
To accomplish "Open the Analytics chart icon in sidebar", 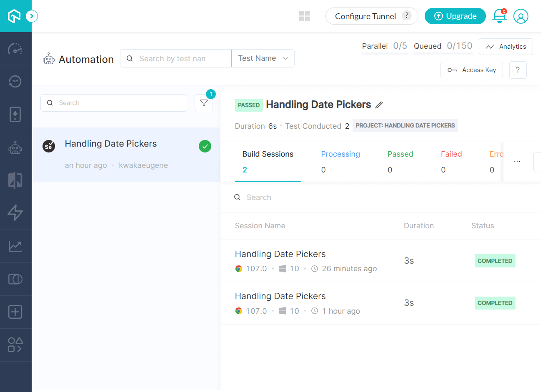I will click(x=15, y=246).
